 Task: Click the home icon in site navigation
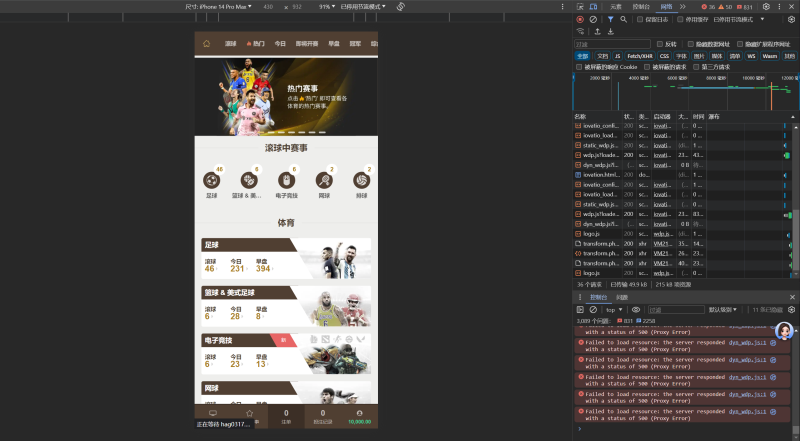click(x=207, y=44)
